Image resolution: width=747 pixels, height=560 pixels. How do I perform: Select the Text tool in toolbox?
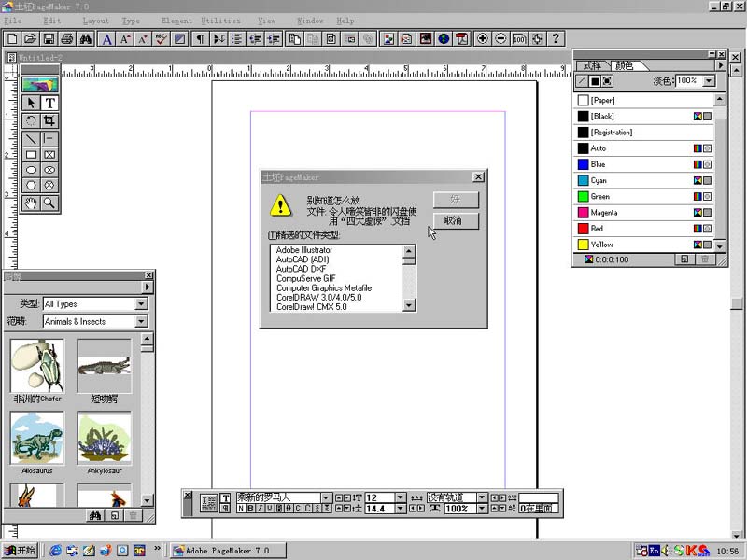pyautogui.click(x=49, y=103)
